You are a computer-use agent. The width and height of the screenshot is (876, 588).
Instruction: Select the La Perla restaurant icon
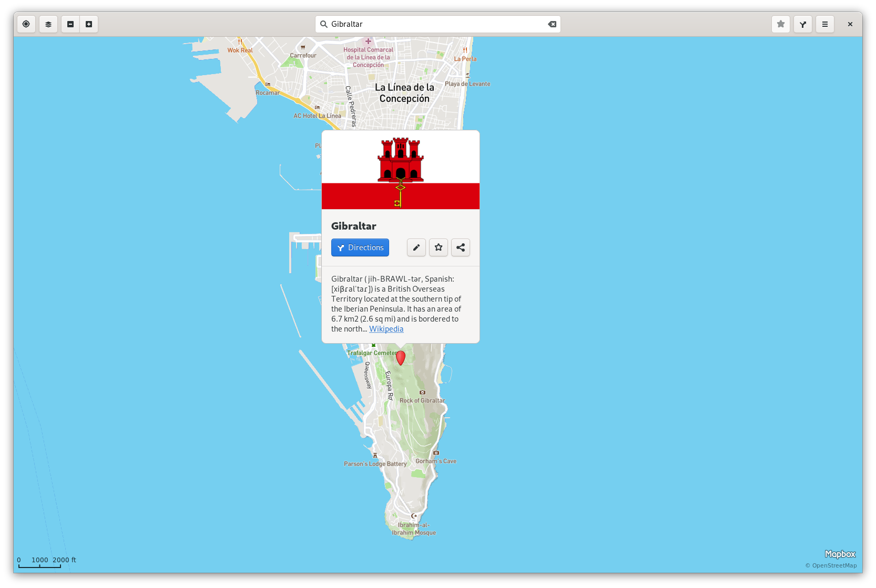tap(465, 50)
